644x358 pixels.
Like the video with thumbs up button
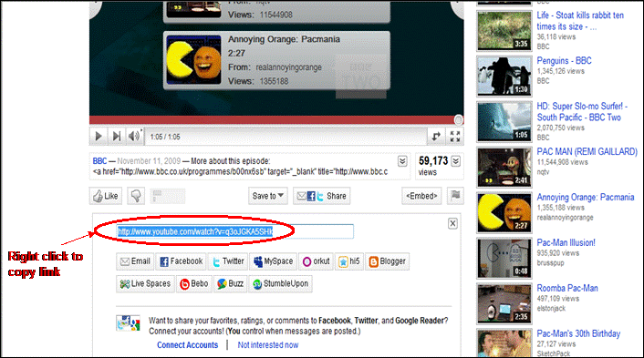click(x=106, y=196)
